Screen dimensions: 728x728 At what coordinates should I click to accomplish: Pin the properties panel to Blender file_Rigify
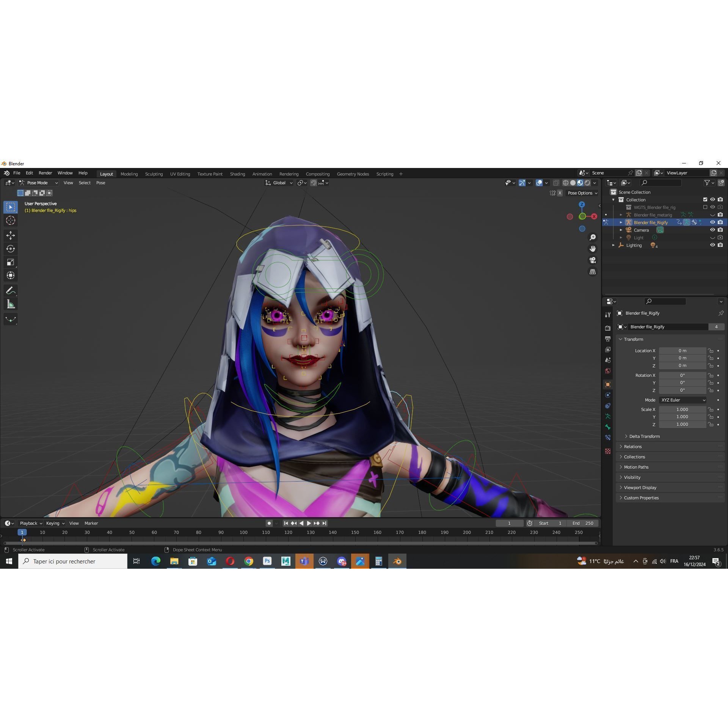tap(721, 313)
